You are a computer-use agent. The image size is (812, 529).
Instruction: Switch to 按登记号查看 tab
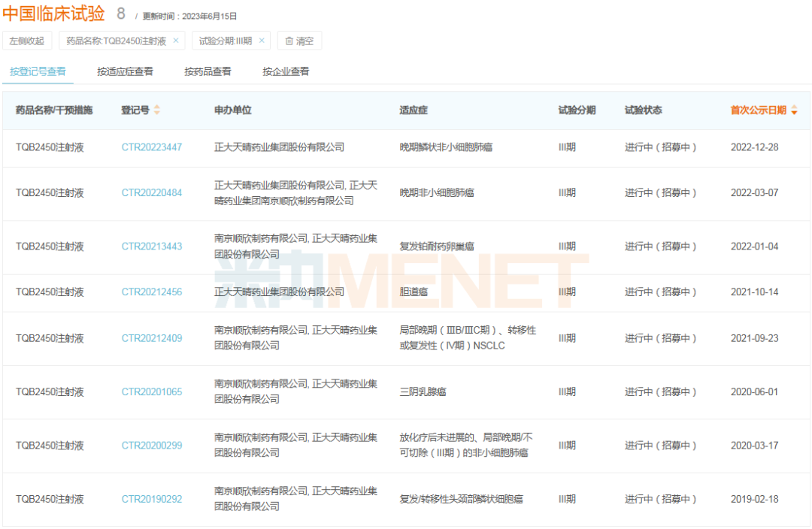point(38,71)
